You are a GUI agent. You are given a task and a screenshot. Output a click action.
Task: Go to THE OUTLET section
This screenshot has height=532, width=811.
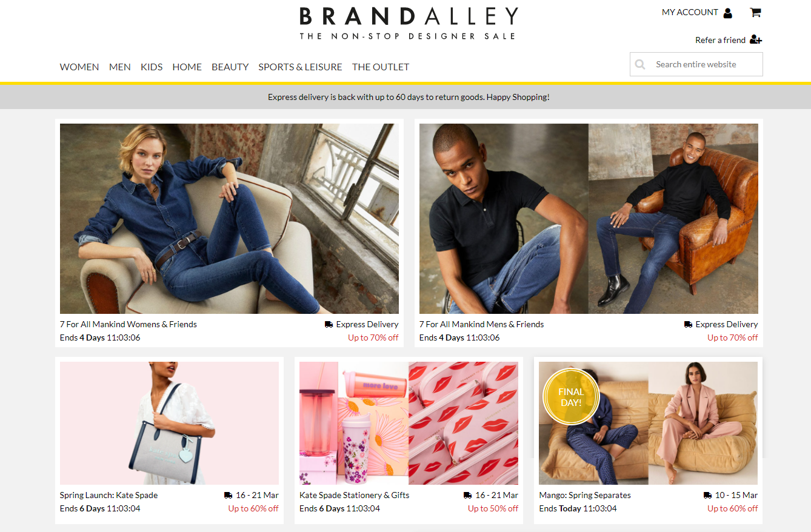pyautogui.click(x=381, y=67)
